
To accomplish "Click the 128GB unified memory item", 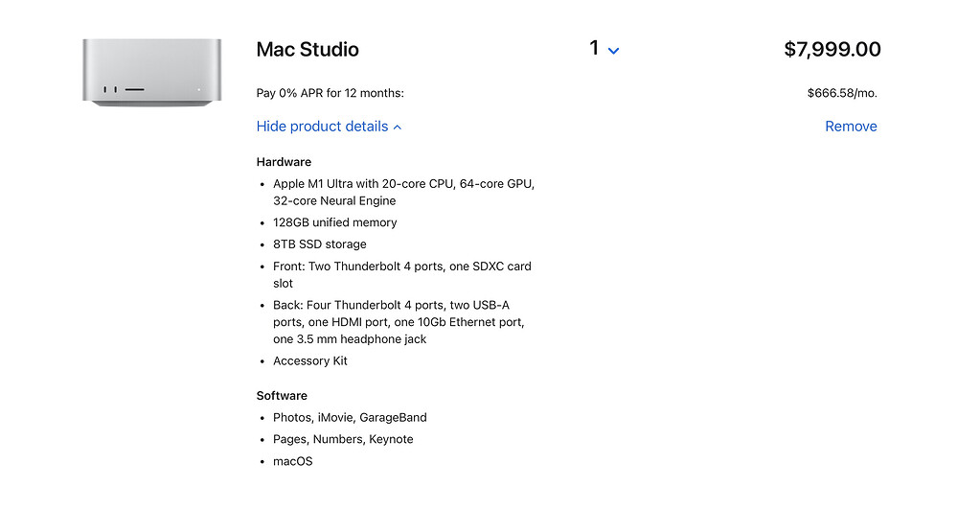I will point(334,222).
